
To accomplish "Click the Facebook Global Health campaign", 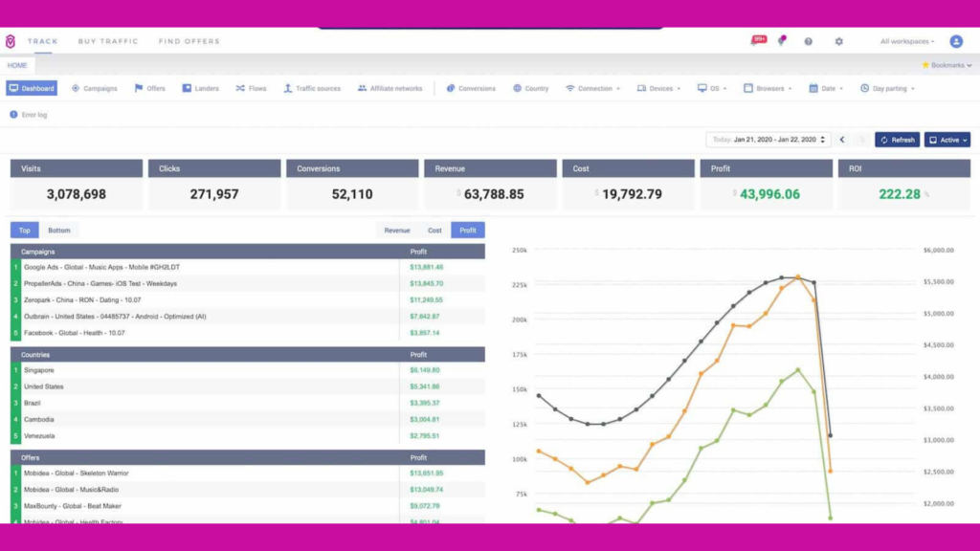I will (x=248, y=333).
